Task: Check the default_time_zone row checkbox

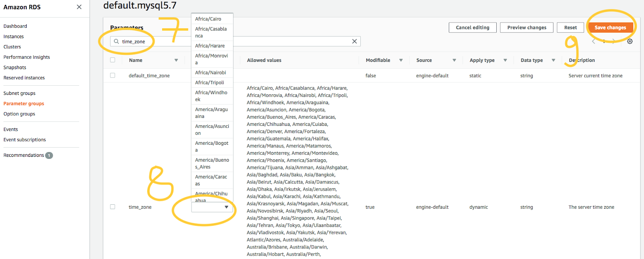Action: pos(113,75)
